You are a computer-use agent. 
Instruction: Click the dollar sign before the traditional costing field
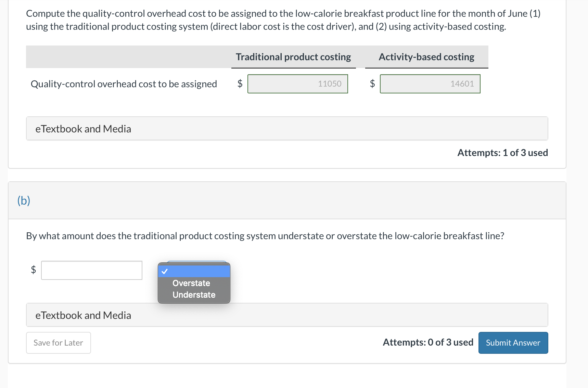[240, 83]
